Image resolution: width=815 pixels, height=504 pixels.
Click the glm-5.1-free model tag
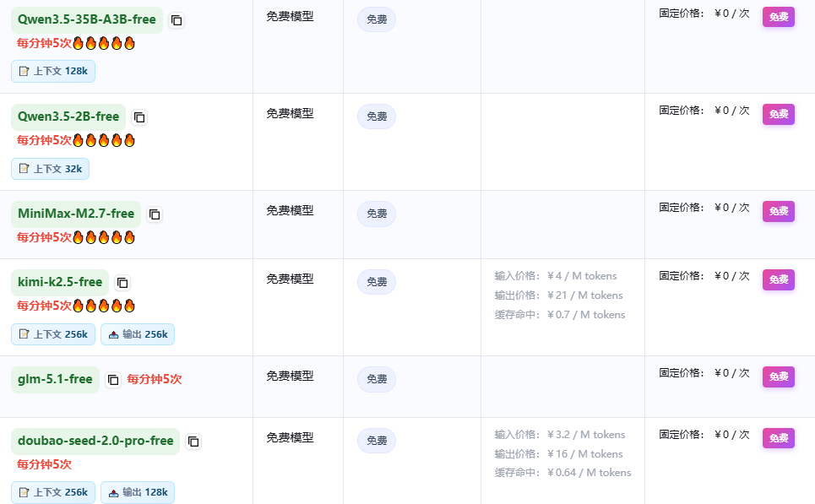[x=55, y=379]
